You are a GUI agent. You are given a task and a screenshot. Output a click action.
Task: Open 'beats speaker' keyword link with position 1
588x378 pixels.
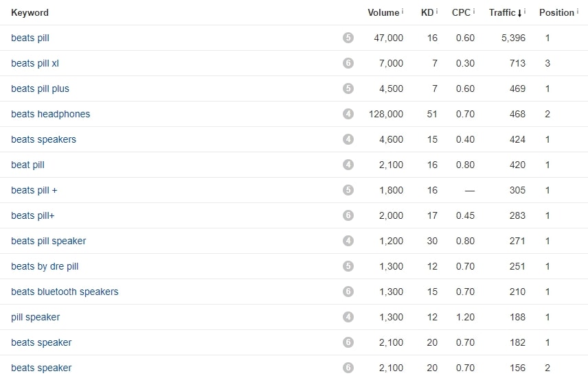click(41, 342)
